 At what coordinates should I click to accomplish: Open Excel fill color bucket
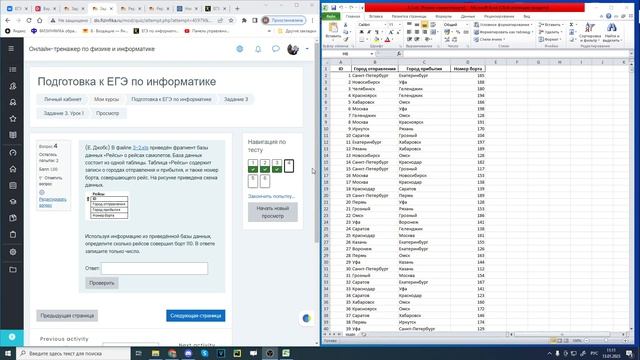click(x=377, y=40)
